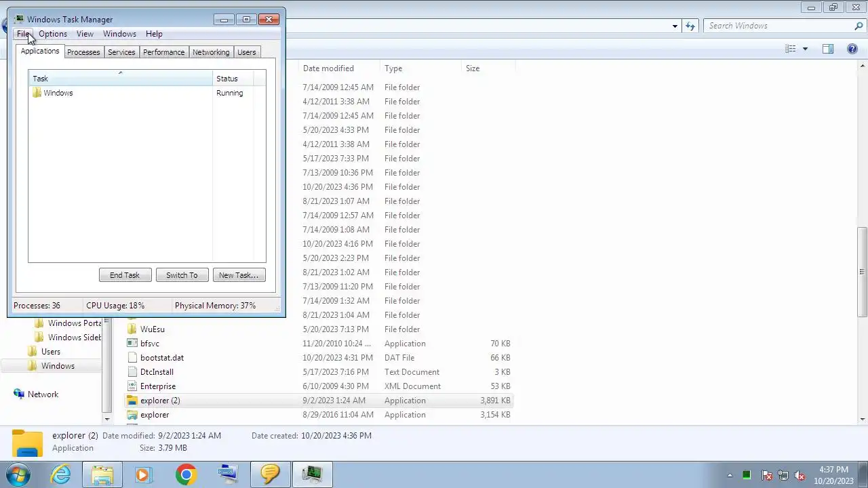868x488 pixels.
Task: Open Task Manager View menu
Action: (85, 34)
